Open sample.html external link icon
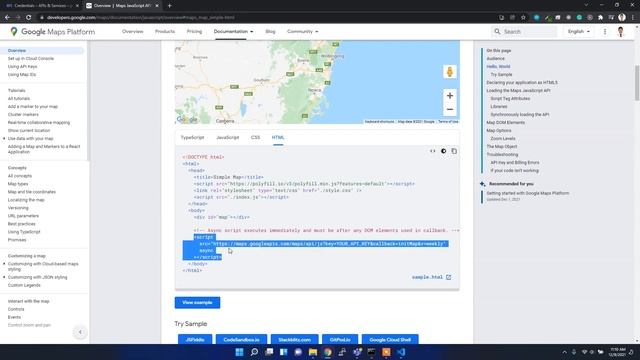Screen dimensions: 640x360 tap(448, 277)
